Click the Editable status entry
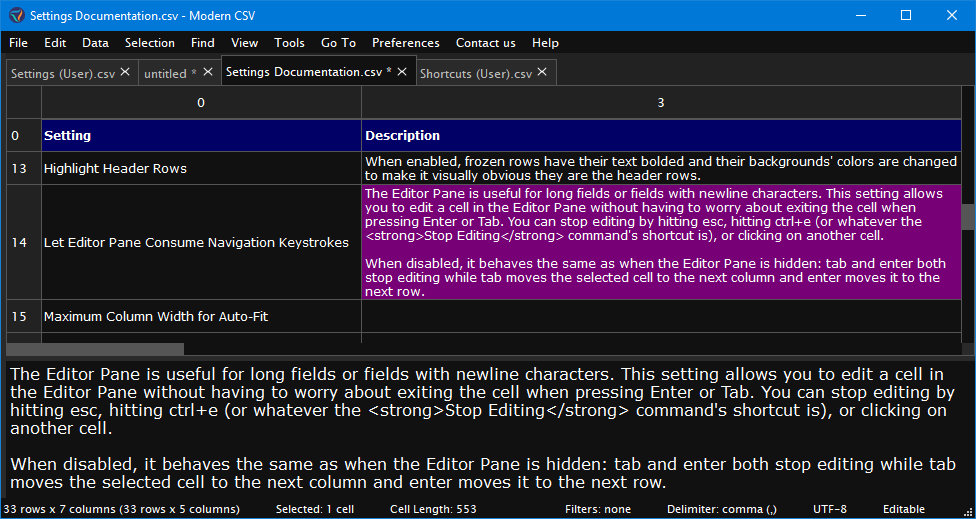The height and width of the screenshot is (519, 976). pyautogui.click(x=904, y=509)
